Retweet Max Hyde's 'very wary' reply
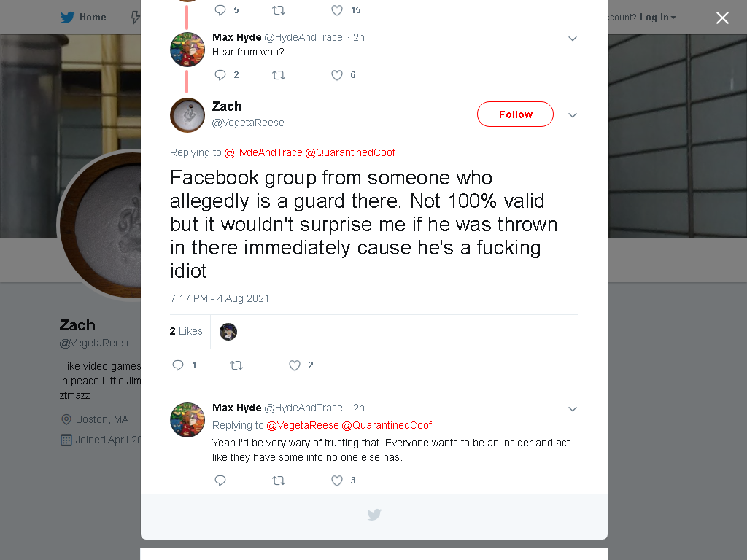This screenshot has height=560, width=747. click(x=279, y=481)
